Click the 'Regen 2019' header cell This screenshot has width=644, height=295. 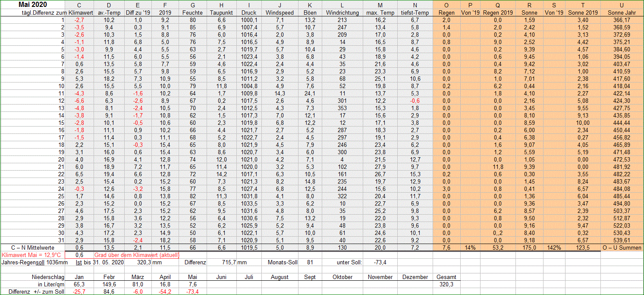pos(498,13)
